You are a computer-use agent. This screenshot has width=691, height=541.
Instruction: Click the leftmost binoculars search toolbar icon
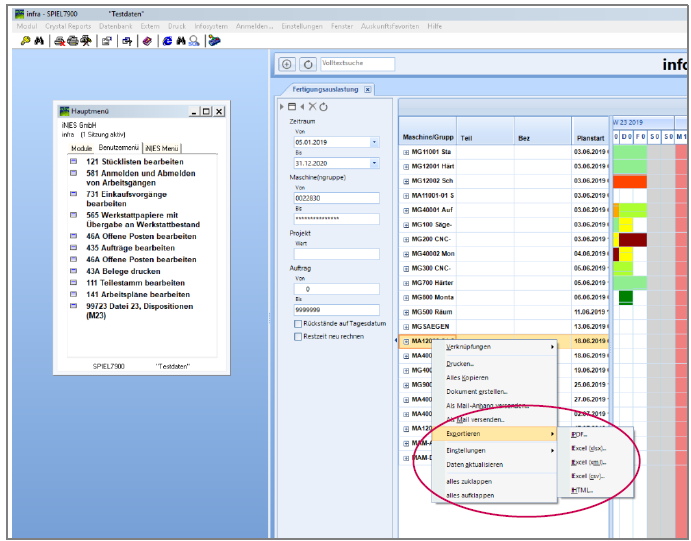point(39,41)
